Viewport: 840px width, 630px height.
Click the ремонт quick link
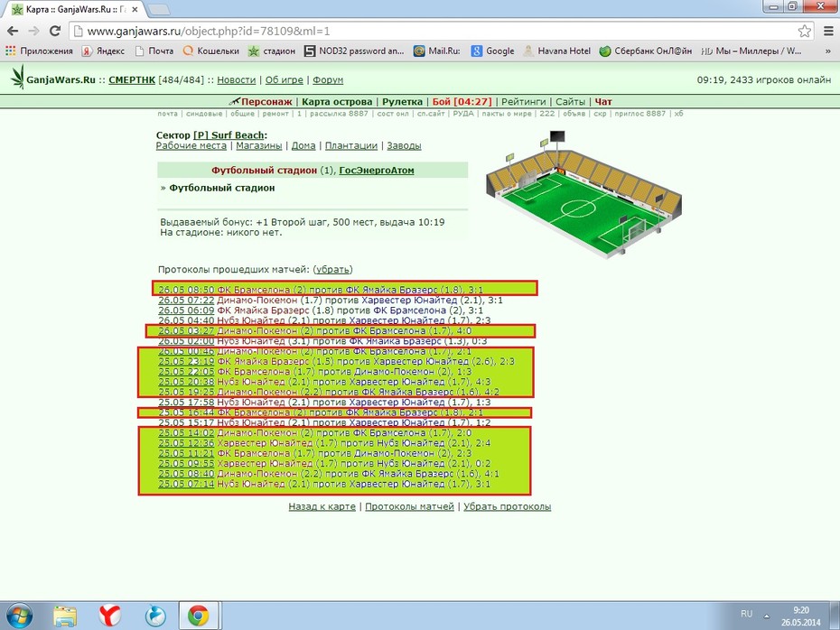[x=275, y=114]
